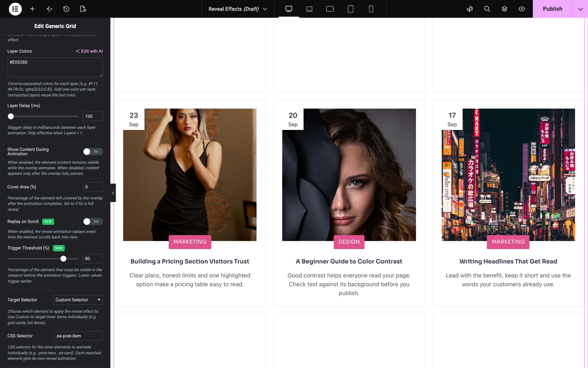The width and height of the screenshot is (588, 368).
Task: Adjust the Layer Delay slider handle
Action: [11, 116]
